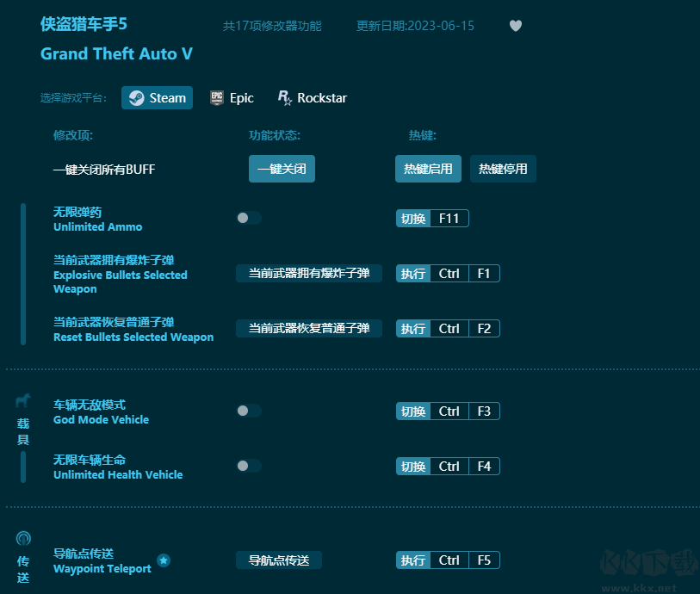The image size is (700, 594).
Task: Select the Rockstar platform tab
Action: click(312, 98)
